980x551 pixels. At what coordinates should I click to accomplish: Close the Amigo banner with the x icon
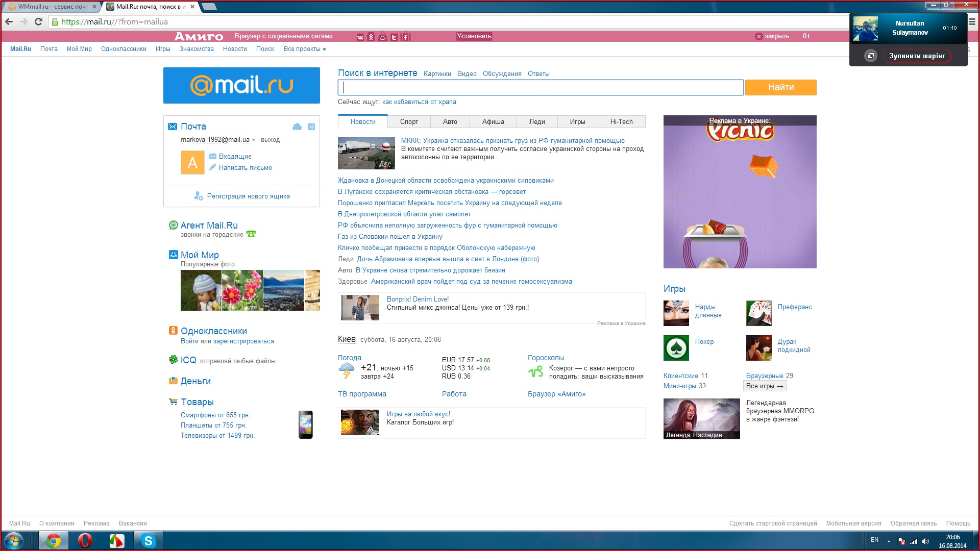coord(759,36)
